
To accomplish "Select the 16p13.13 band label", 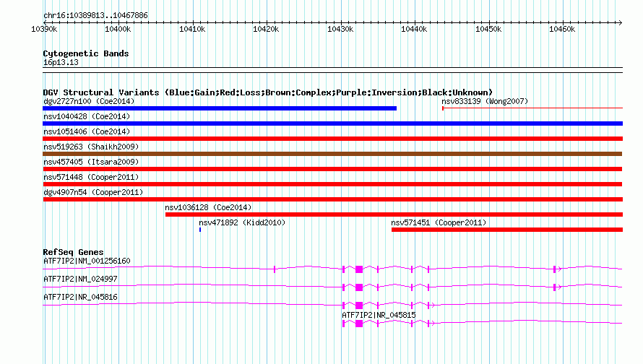I will (61, 62).
